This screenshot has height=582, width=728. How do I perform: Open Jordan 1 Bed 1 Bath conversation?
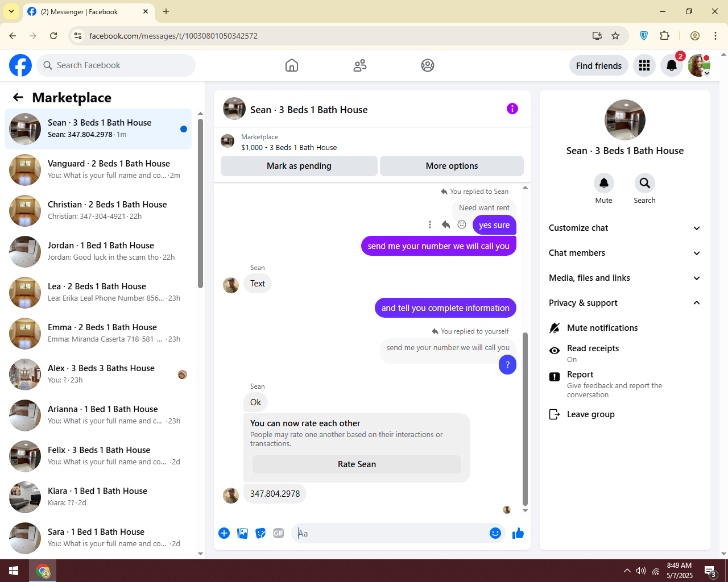click(x=98, y=252)
